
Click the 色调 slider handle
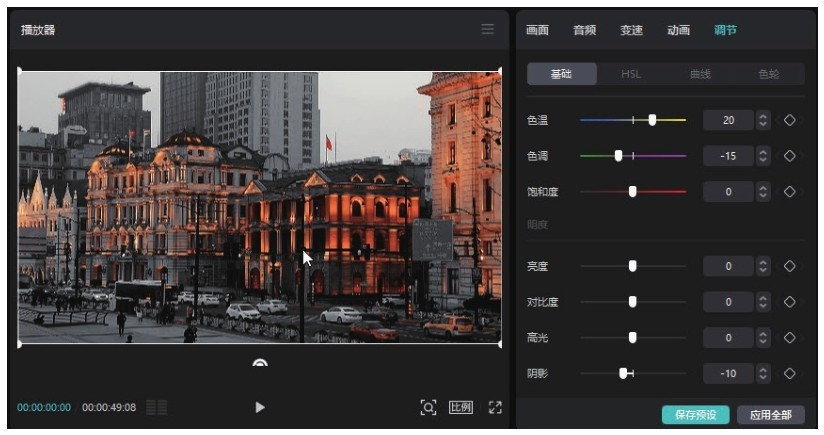pyautogui.click(x=619, y=156)
